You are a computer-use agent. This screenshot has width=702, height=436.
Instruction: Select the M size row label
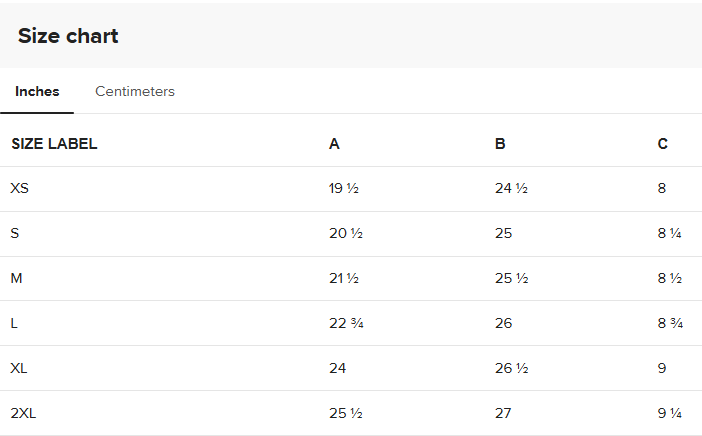point(16,278)
